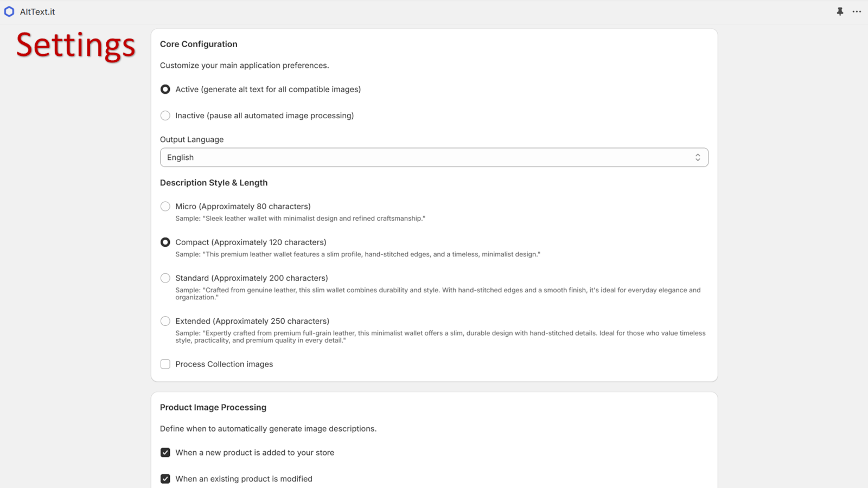This screenshot has height=488, width=868.
Task: Open the Output Language dropdown
Action: (434, 157)
